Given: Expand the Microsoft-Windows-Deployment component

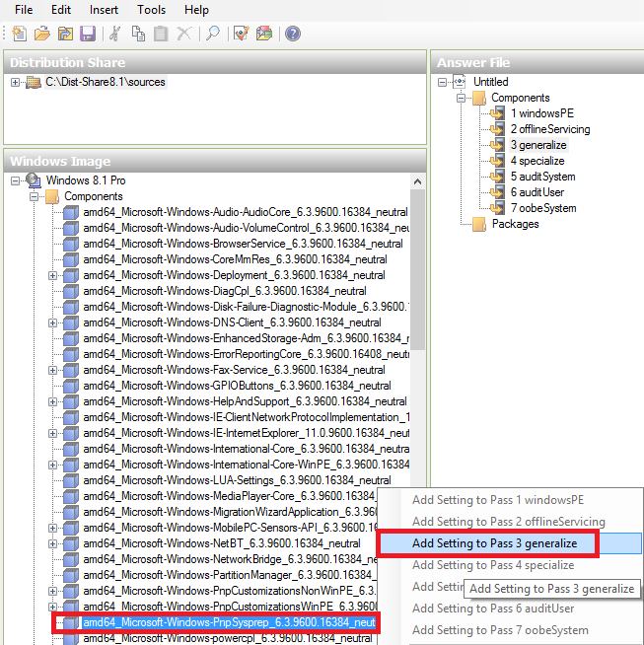Looking at the screenshot, I should click(x=52, y=275).
